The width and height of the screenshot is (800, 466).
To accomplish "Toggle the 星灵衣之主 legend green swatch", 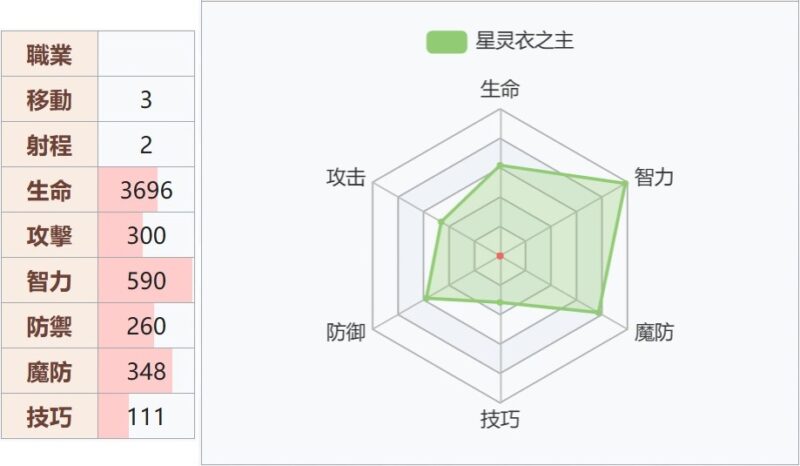I will click(x=446, y=42).
